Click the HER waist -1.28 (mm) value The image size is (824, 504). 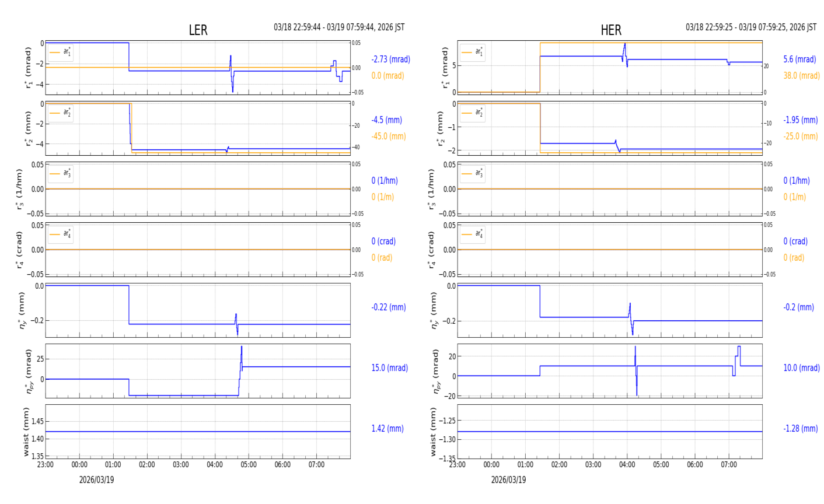click(x=800, y=429)
